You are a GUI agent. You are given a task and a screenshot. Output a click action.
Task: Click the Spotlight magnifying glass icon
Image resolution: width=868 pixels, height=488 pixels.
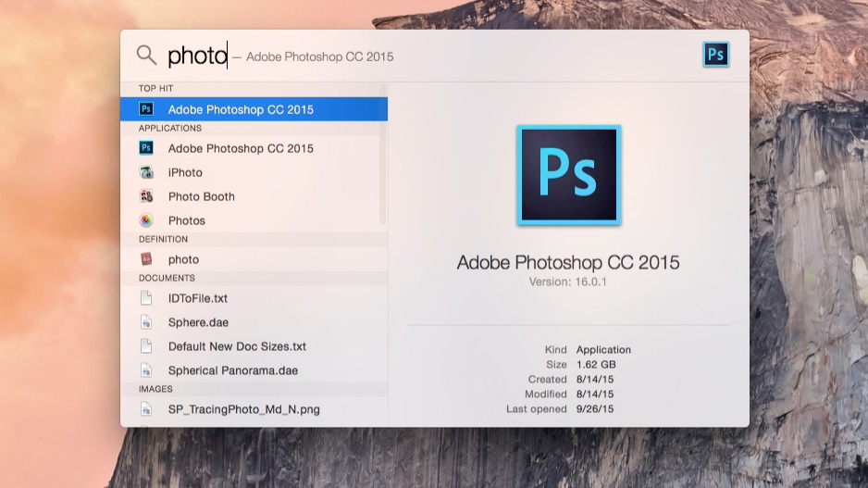(x=147, y=55)
